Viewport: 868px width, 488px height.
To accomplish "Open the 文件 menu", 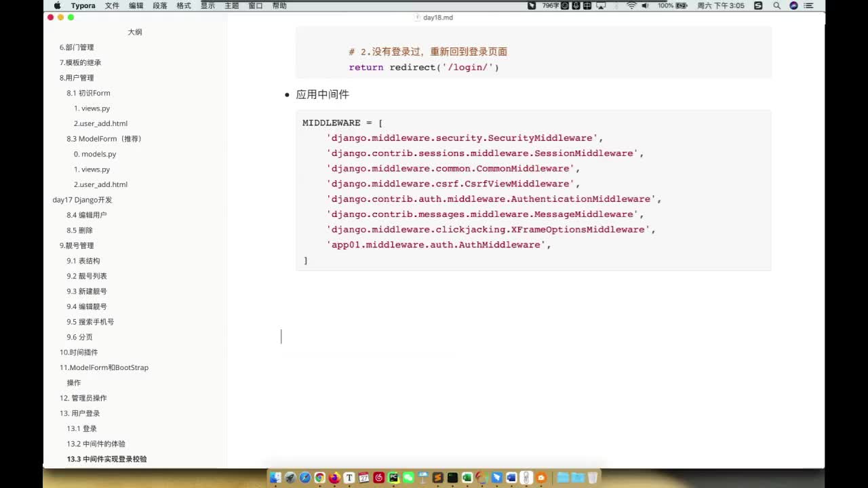I will pyautogui.click(x=113, y=5).
